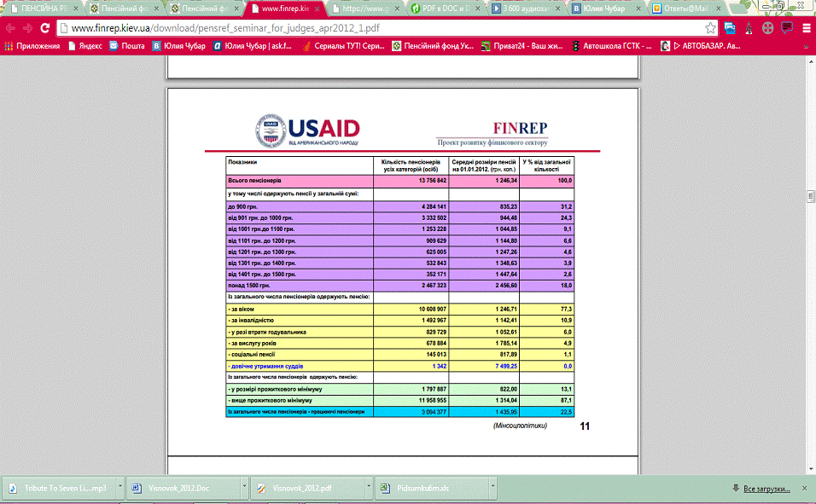Click the browser forward arrow
The image size is (816, 504).
point(28,28)
